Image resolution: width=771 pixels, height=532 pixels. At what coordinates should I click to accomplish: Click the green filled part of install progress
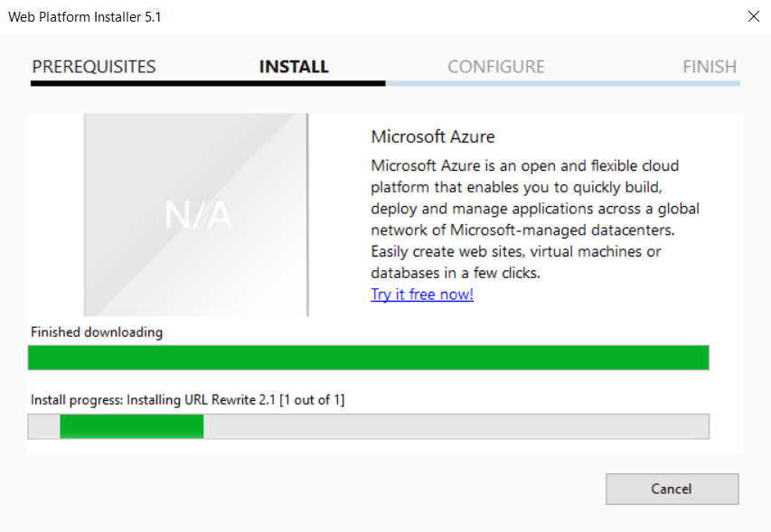[x=132, y=426]
